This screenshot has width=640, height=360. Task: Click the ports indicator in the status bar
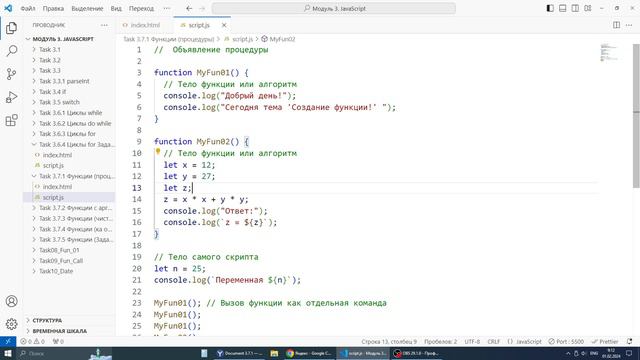point(58,341)
